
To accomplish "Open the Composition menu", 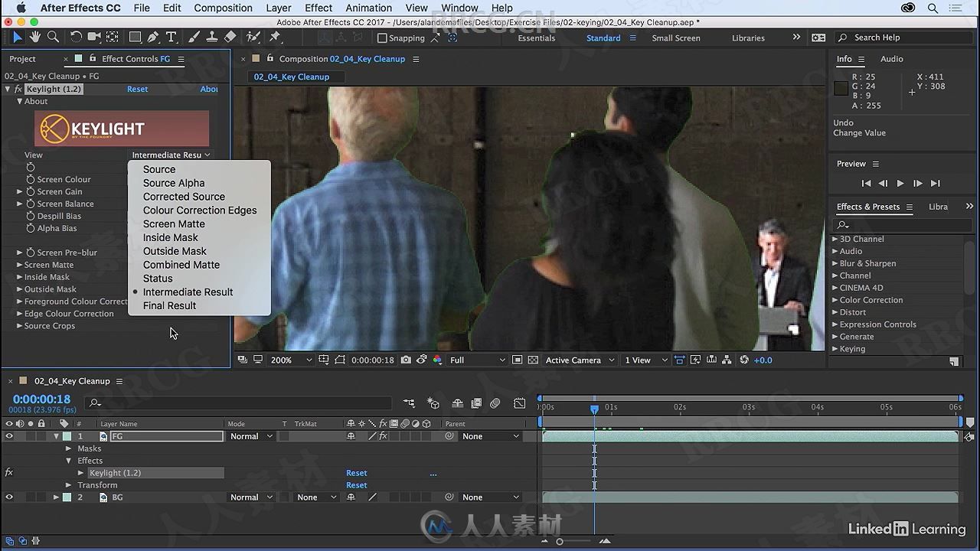I will click(x=223, y=8).
